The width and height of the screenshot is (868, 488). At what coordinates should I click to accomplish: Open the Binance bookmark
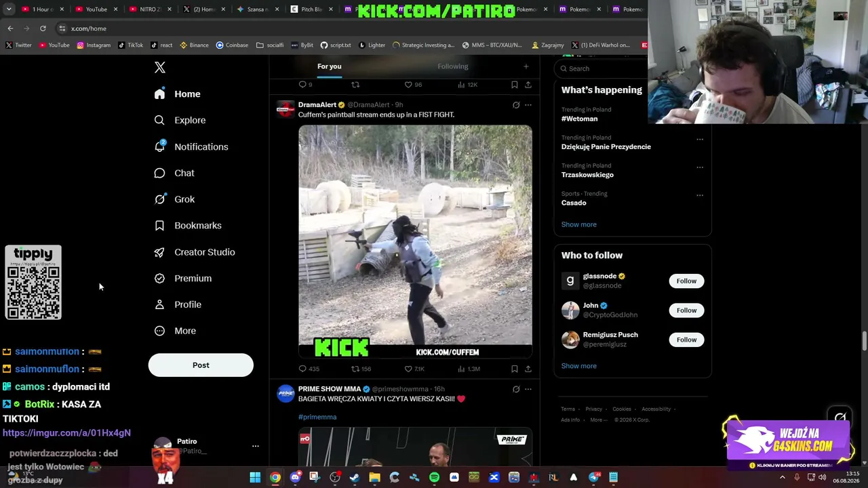tap(194, 45)
